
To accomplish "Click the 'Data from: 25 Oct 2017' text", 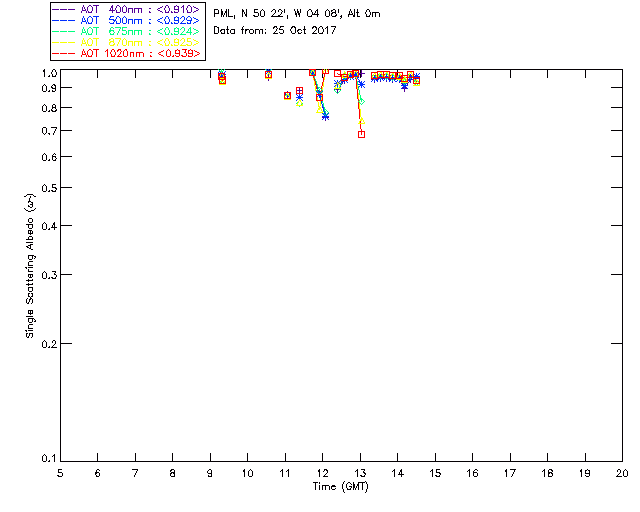I will pyautogui.click(x=275, y=30).
